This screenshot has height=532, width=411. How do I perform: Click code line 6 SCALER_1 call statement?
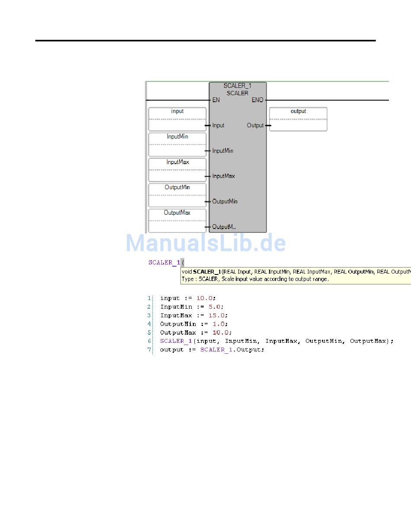pos(277,341)
